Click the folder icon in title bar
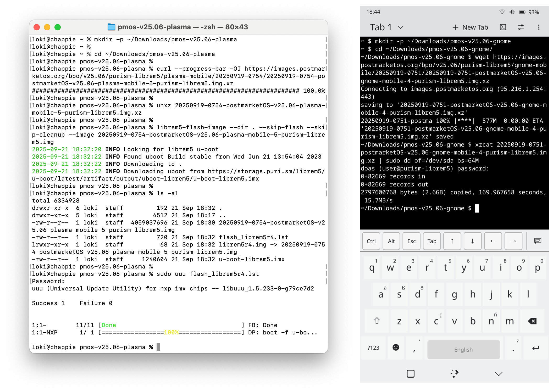Image resolution: width=553 pixels, height=392 pixels. pos(112,27)
